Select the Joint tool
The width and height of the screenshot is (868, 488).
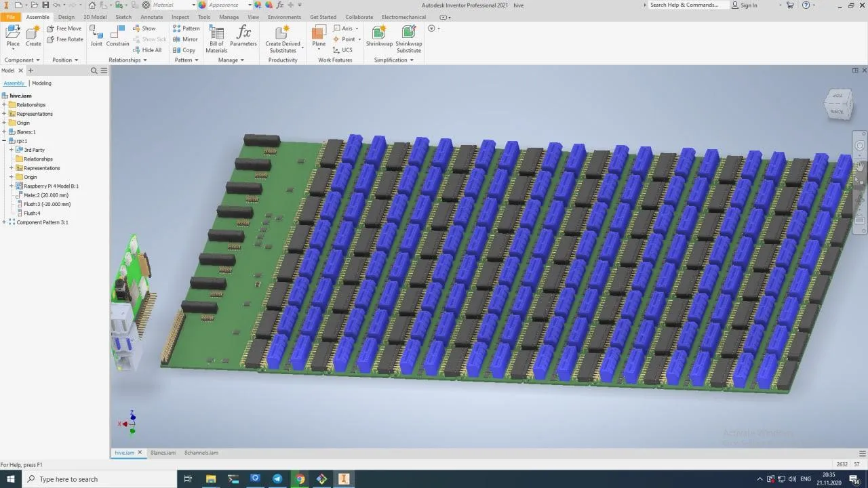coord(96,36)
